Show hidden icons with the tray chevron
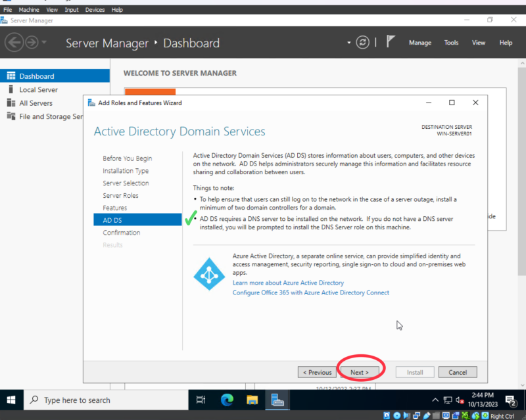Image resolution: width=526 pixels, height=420 pixels. coord(435,400)
